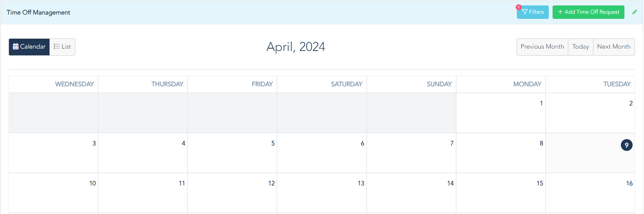
Task: Click the green pencil edit icon
Action: coord(635,12)
